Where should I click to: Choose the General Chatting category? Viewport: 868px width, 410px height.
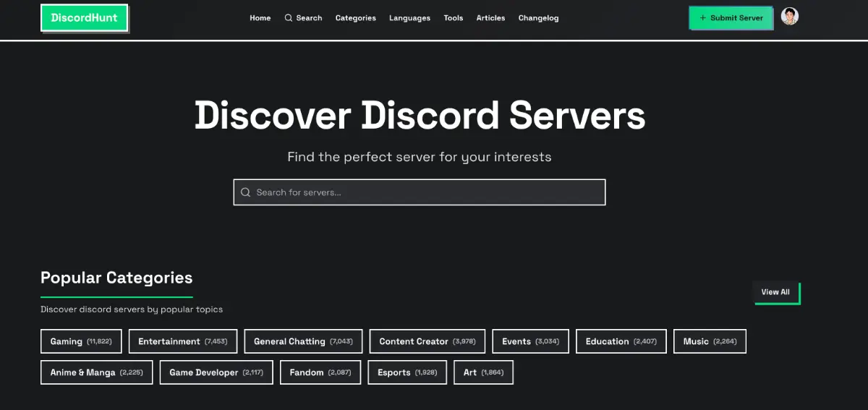303,341
